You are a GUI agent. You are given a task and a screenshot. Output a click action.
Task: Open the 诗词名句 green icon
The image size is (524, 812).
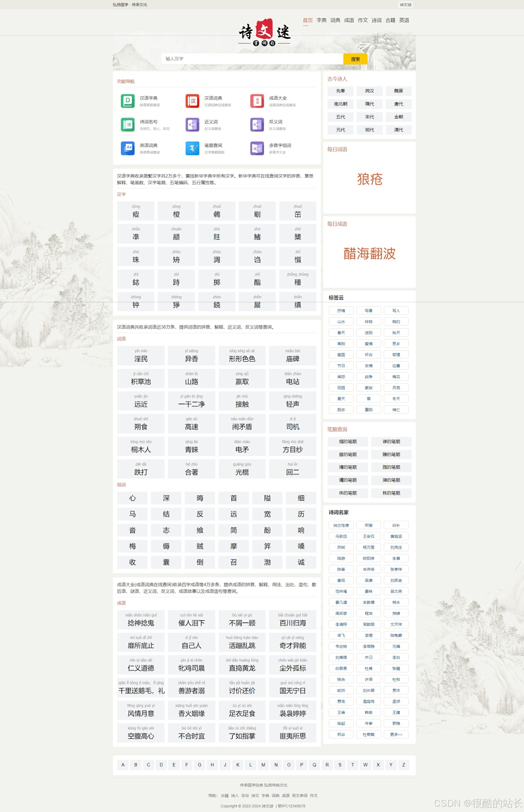click(x=127, y=125)
